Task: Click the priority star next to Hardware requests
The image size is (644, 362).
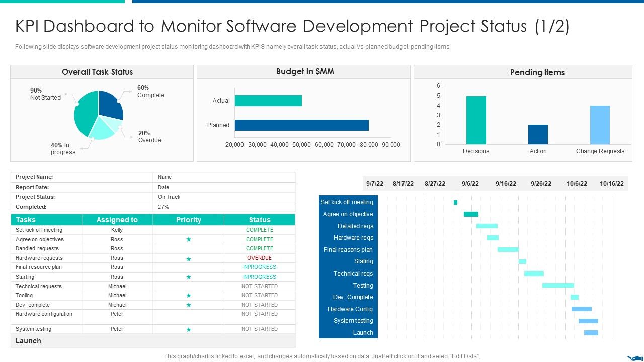Action: click(x=189, y=258)
